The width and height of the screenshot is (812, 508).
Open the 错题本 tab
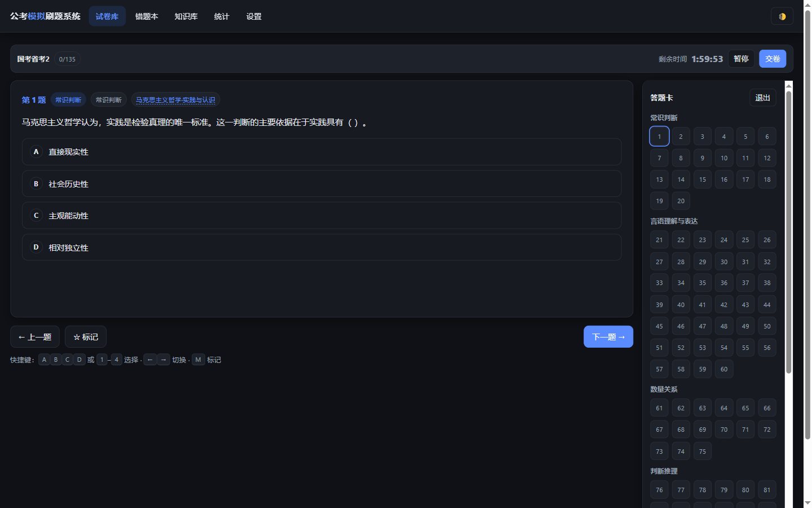pyautogui.click(x=147, y=16)
